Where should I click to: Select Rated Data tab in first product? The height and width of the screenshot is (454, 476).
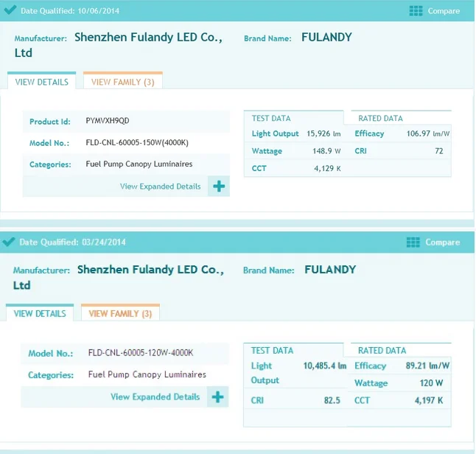(x=380, y=118)
